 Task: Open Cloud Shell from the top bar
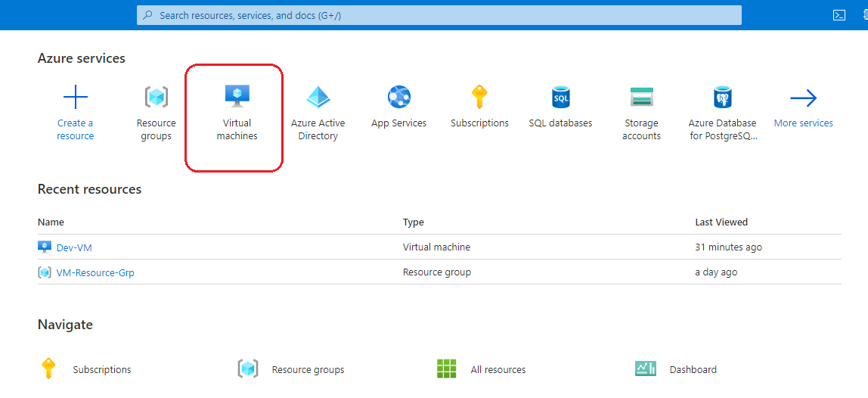click(x=839, y=15)
